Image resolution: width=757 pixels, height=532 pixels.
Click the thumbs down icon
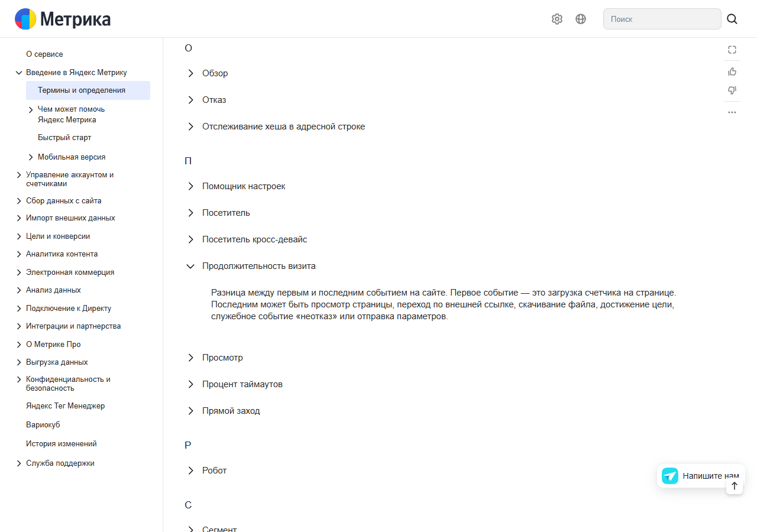[732, 90]
